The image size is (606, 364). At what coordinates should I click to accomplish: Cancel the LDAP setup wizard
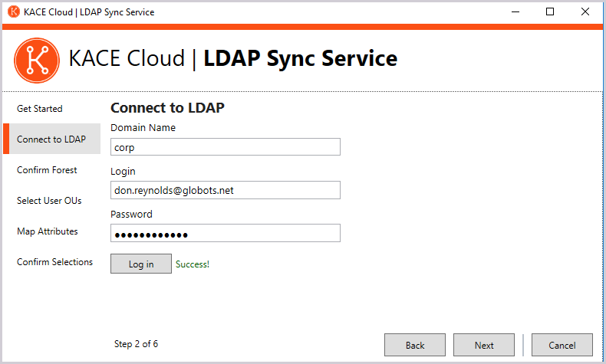(562, 345)
